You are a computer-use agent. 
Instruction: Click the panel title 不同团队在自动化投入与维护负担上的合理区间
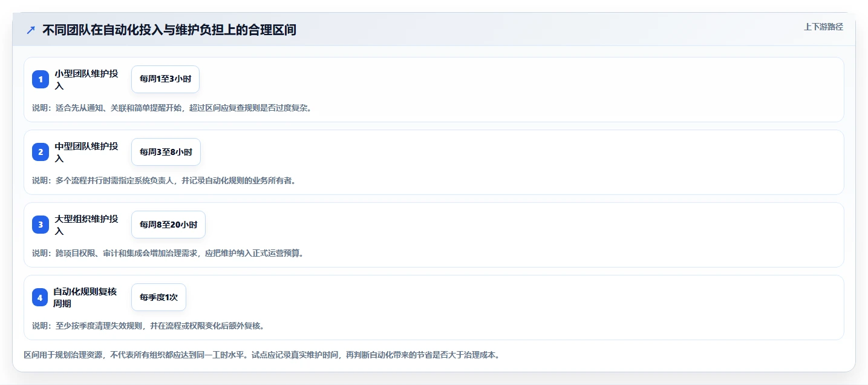pos(169,30)
